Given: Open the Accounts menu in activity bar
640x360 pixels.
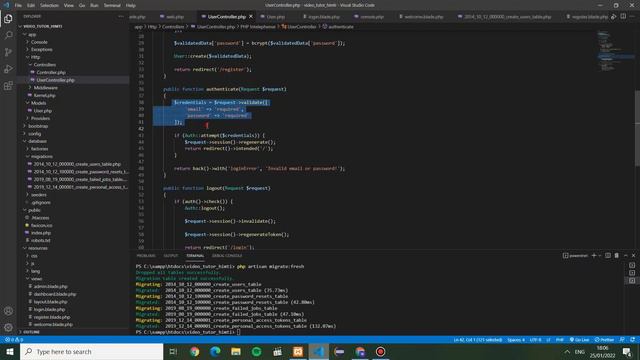Looking at the screenshot, I should pos(8,311).
